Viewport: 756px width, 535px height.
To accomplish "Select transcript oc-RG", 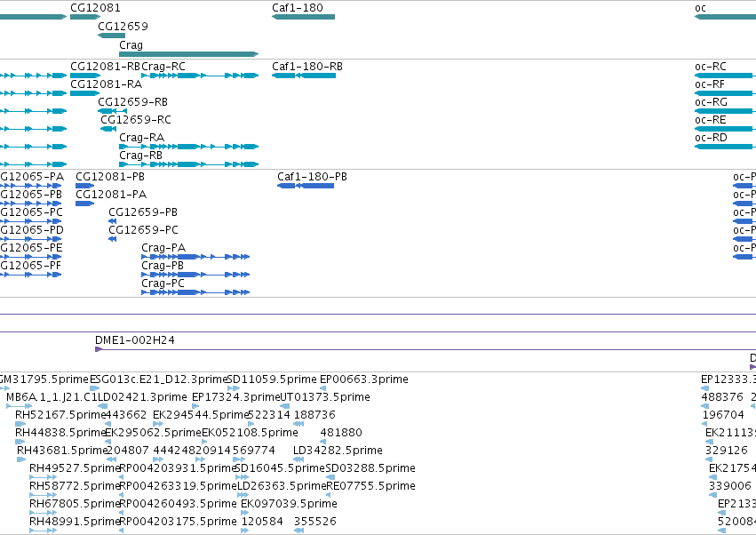I will coord(725,111).
